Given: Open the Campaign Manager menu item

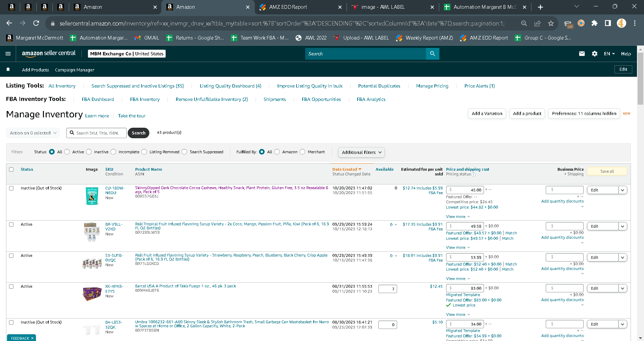Looking at the screenshot, I should click(x=74, y=70).
